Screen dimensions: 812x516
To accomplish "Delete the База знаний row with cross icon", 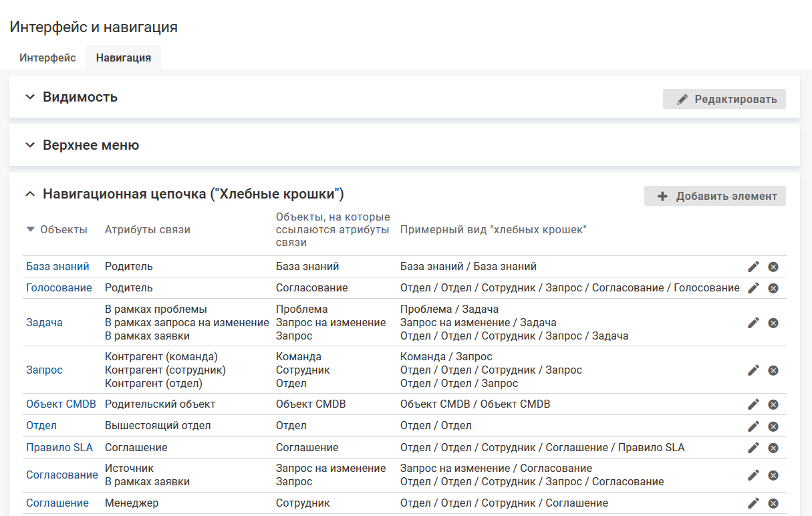I will pos(773,267).
